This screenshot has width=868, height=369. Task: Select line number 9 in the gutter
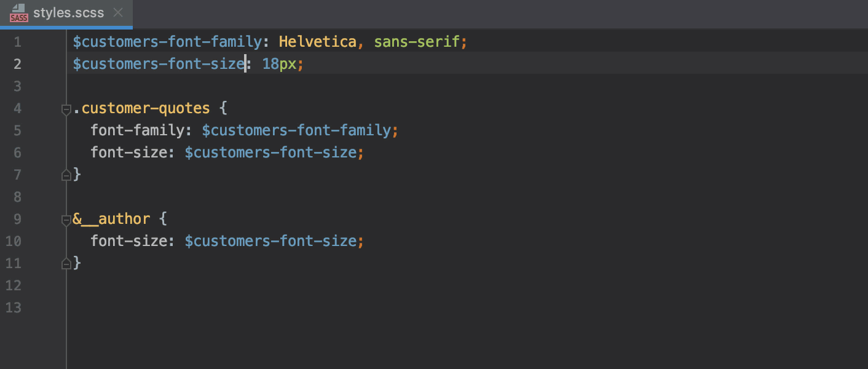pyautogui.click(x=18, y=218)
